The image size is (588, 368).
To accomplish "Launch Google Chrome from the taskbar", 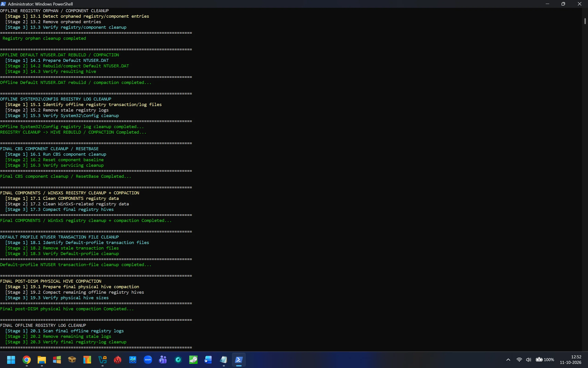I will 26,359.
